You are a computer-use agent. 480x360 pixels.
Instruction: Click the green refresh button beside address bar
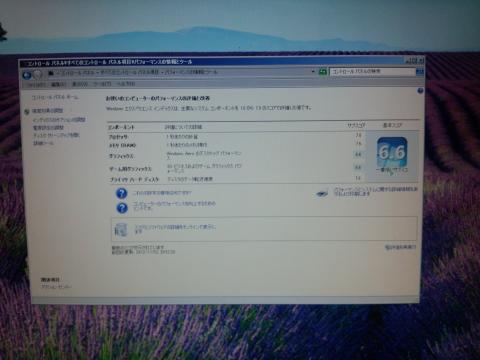322,72
